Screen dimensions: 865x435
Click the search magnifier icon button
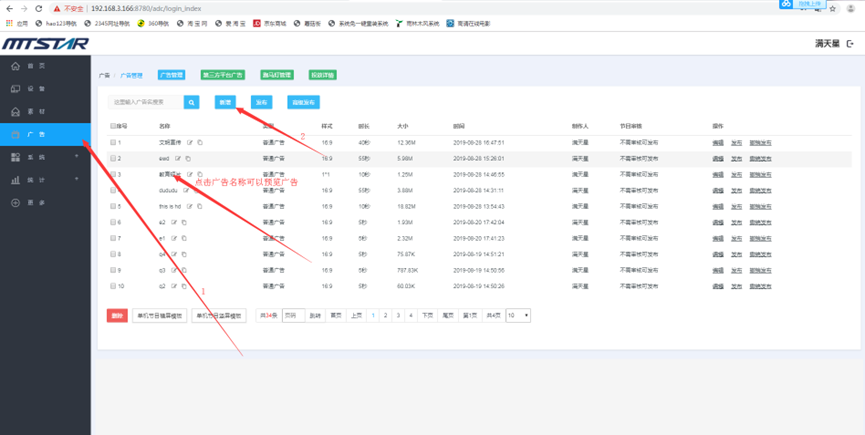[191, 102]
